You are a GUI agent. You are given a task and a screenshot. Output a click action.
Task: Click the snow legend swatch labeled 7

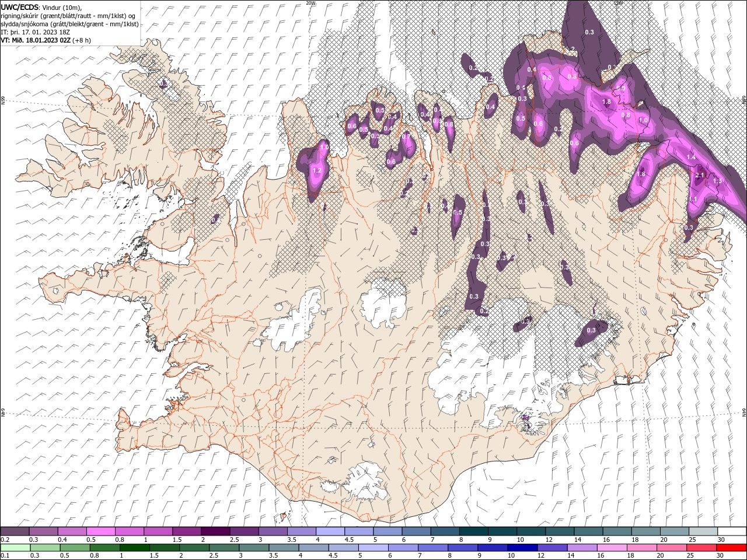click(445, 531)
